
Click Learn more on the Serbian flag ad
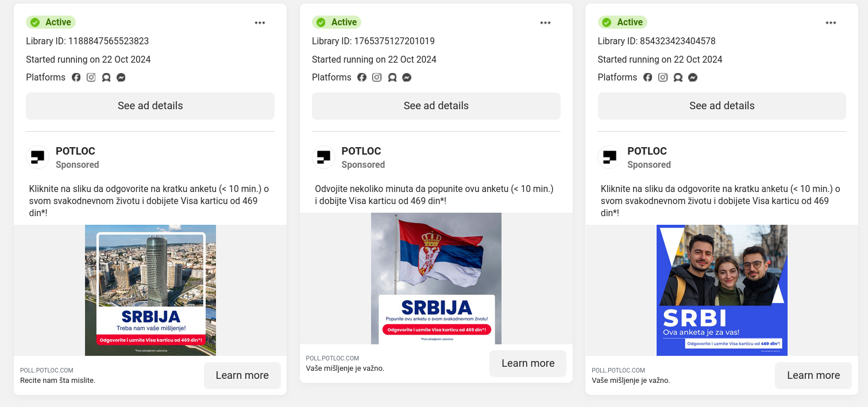528,363
